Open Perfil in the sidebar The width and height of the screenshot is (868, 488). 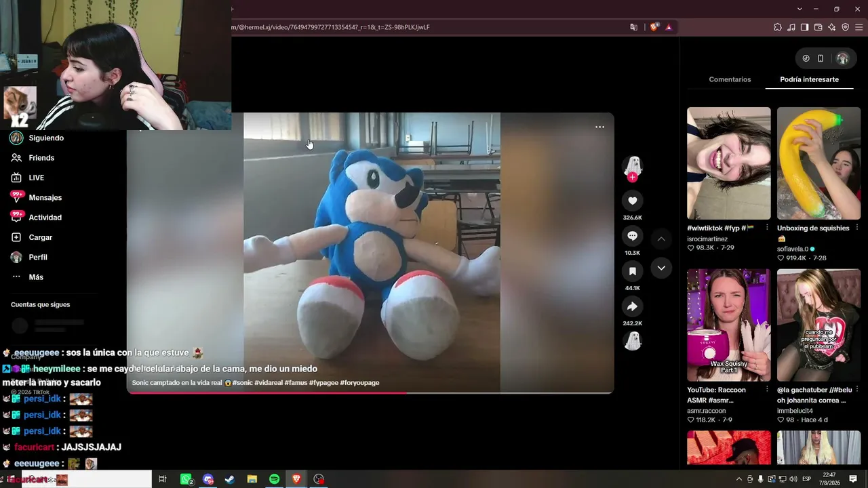[29, 257]
